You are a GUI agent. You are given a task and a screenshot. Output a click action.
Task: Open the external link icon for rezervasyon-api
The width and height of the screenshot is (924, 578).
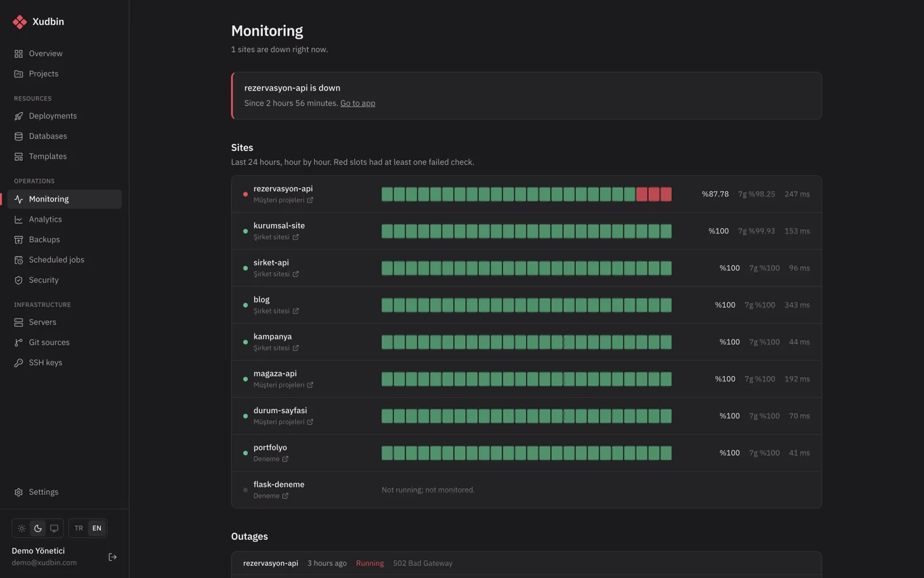click(310, 201)
